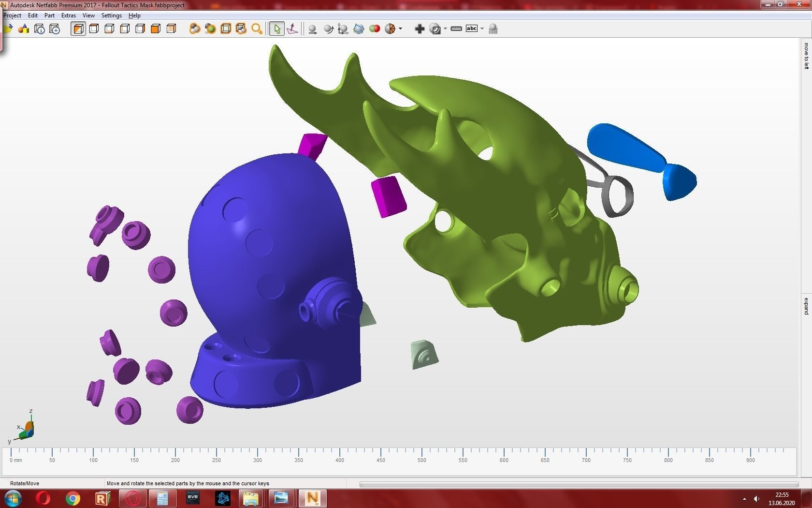Click the Windows Start button
Screen dimensions: 812x508
coord(13,498)
